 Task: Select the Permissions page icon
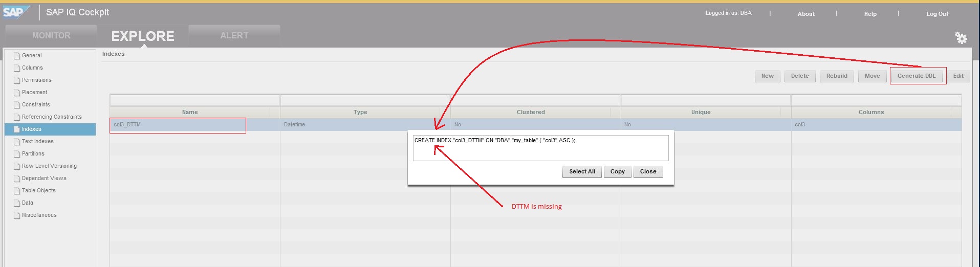(17, 80)
